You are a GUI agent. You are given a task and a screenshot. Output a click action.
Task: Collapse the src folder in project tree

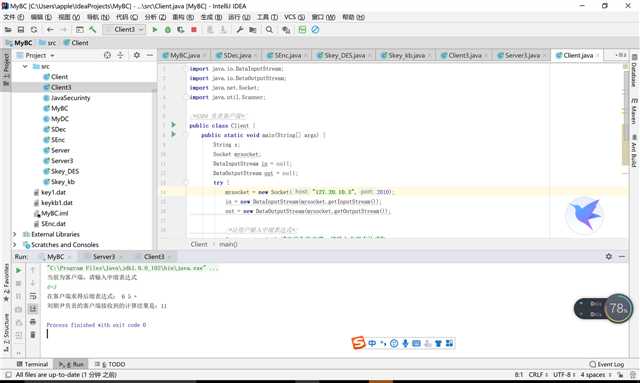(x=25, y=66)
